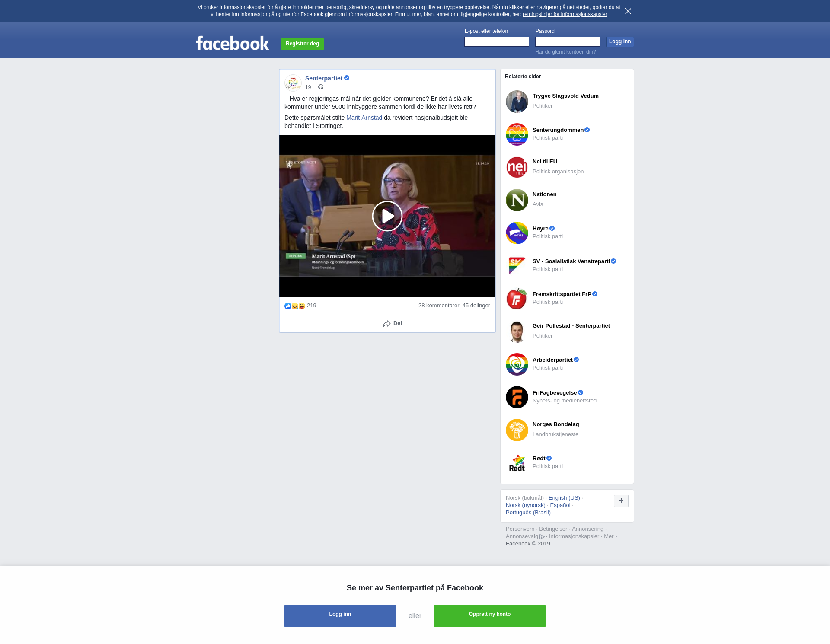Switch language to Norsk (nynorsk)
Viewport: 830px width, 644px height.
point(525,505)
